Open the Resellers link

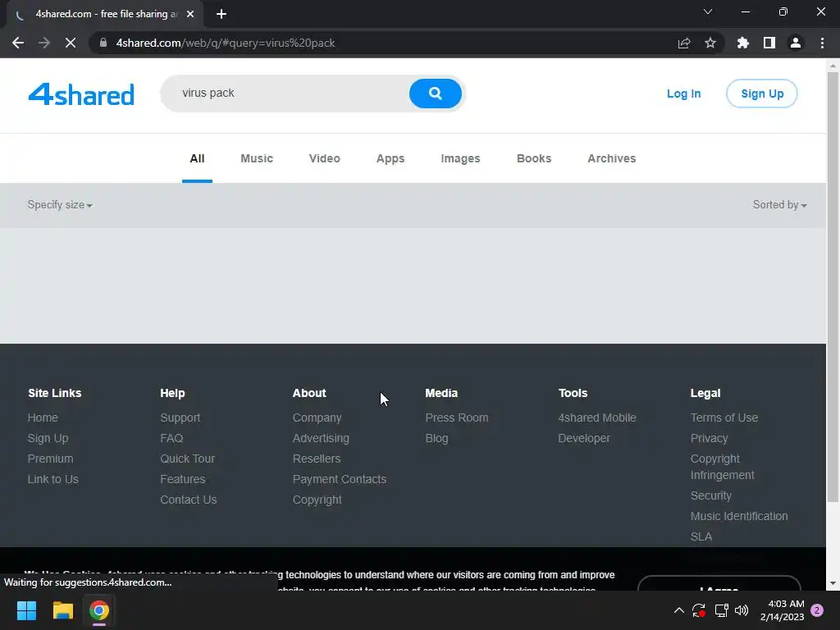click(x=317, y=459)
